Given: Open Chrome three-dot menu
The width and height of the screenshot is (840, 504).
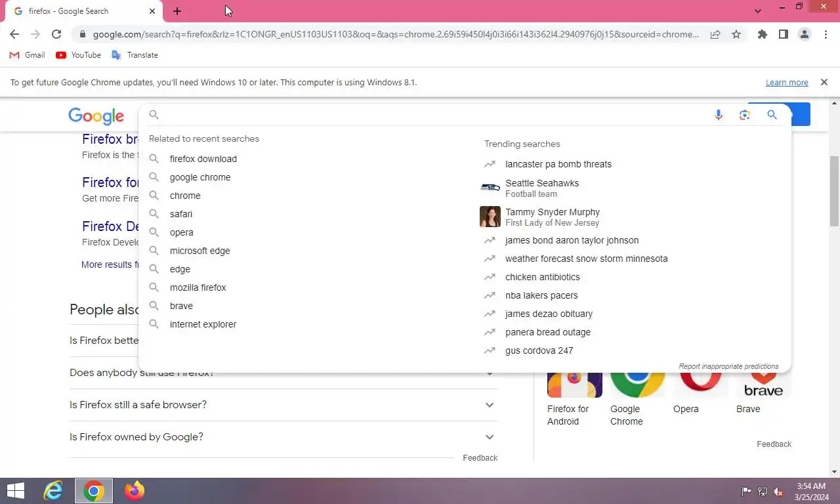Looking at the screenshot, I should [x=826, y=34].
